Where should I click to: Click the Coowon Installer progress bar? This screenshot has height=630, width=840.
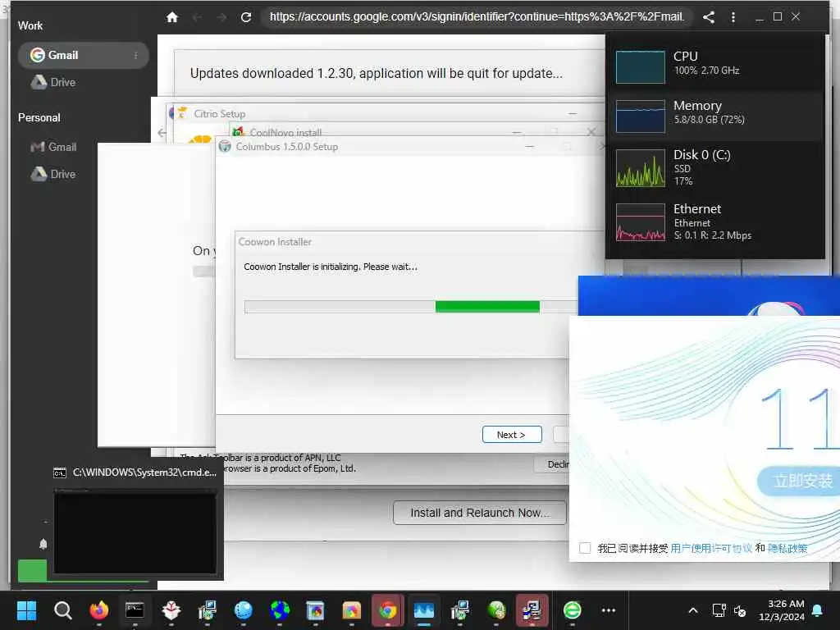point(410,307)
